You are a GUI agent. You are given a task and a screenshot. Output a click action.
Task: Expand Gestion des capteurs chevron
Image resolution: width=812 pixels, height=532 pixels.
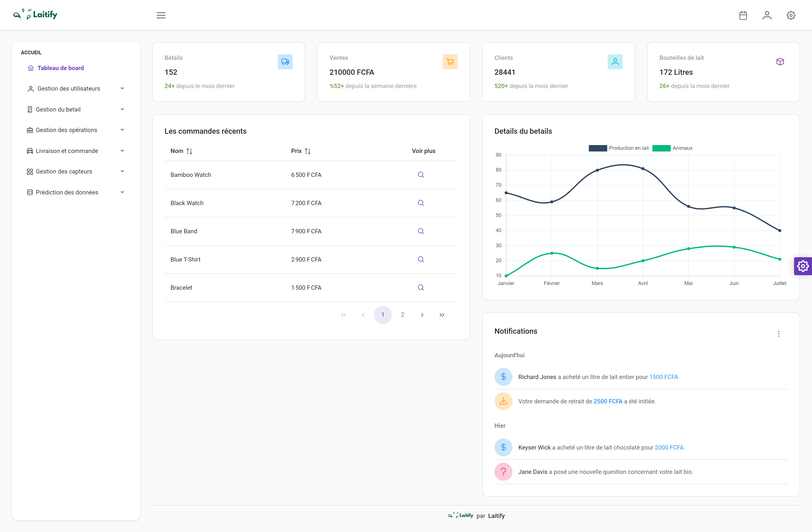(x=122, y=171)
